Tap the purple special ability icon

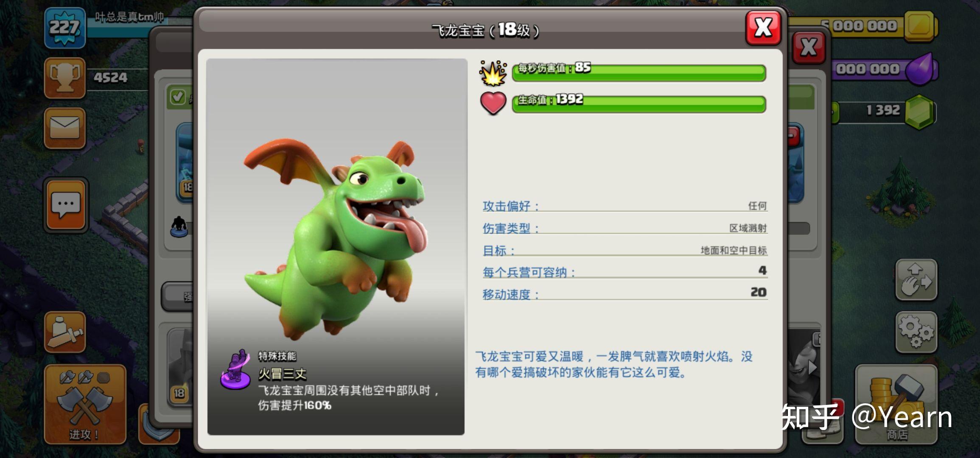pos(235,369)
